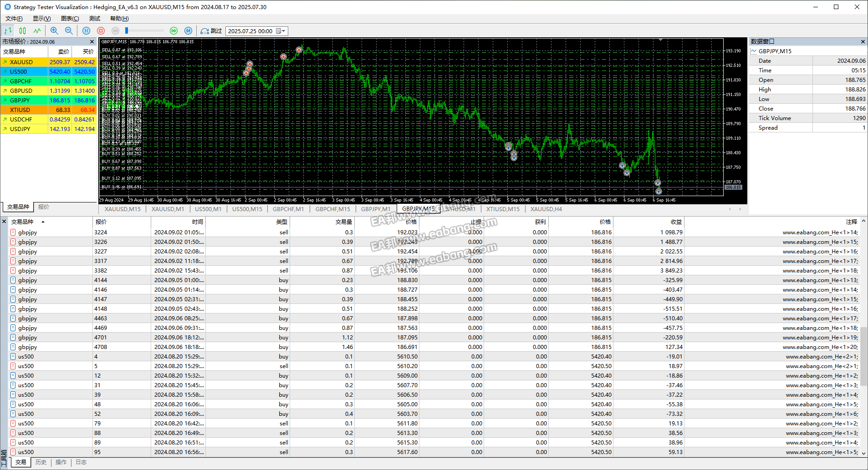Image resolution: width=868 pixels, height=470 pixels.
Task: Open the US500,M1 chart tab
Action: point(208,209)
